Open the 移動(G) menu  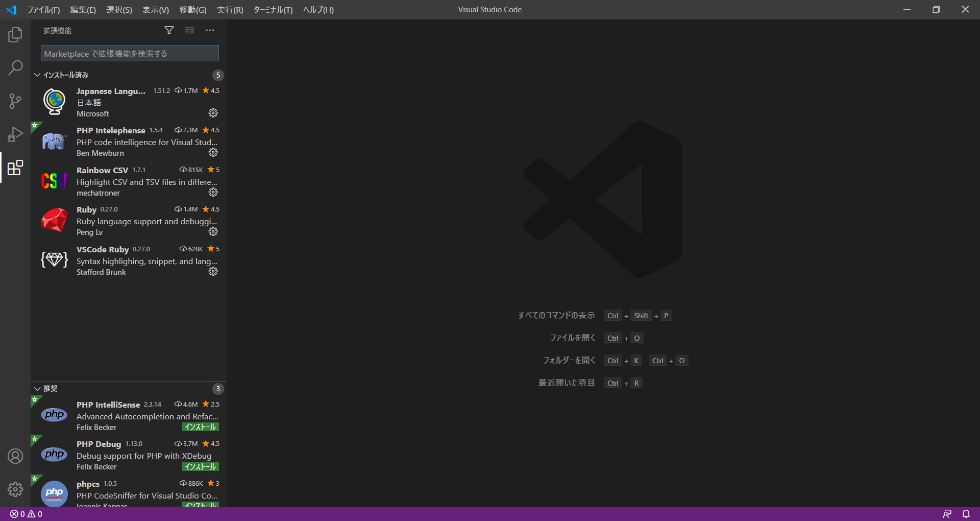point(193,10)
